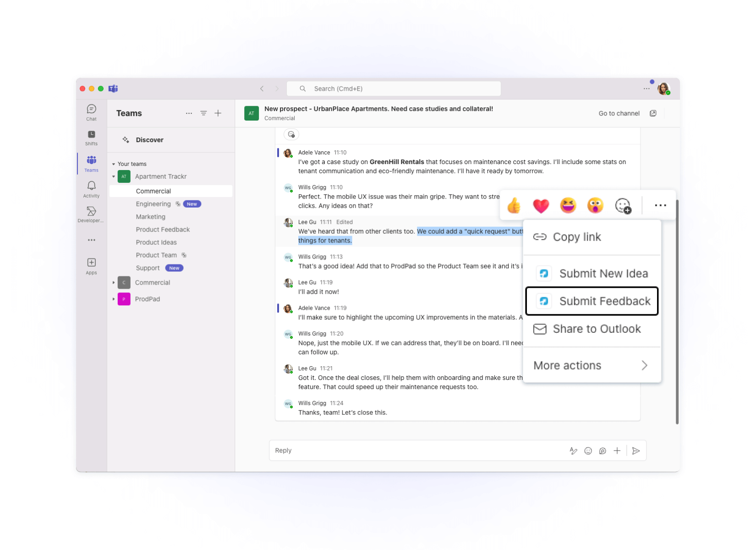Viewport: 756px width, 550px height.
Task: Open the Activity bell icon
Action: 91,189
